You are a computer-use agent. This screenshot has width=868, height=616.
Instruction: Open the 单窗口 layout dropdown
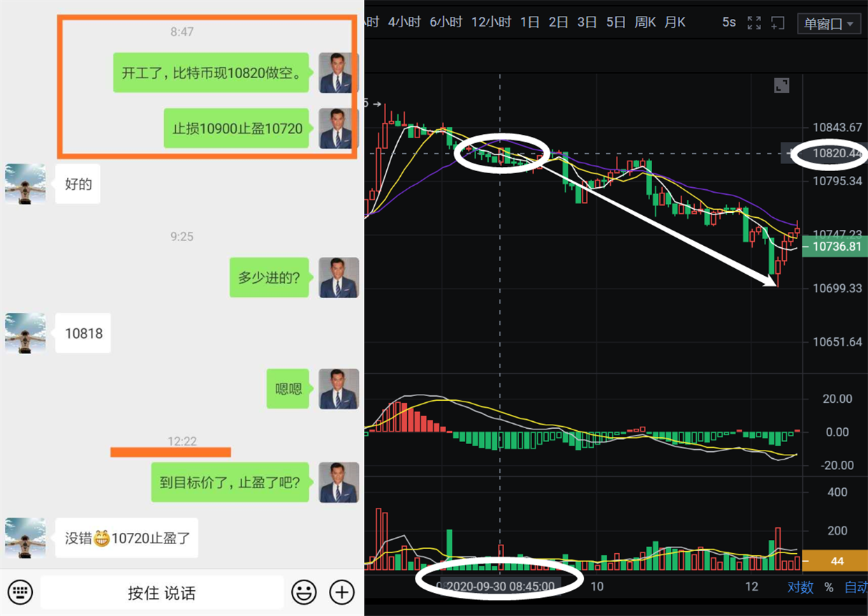(x=829, y=24)
